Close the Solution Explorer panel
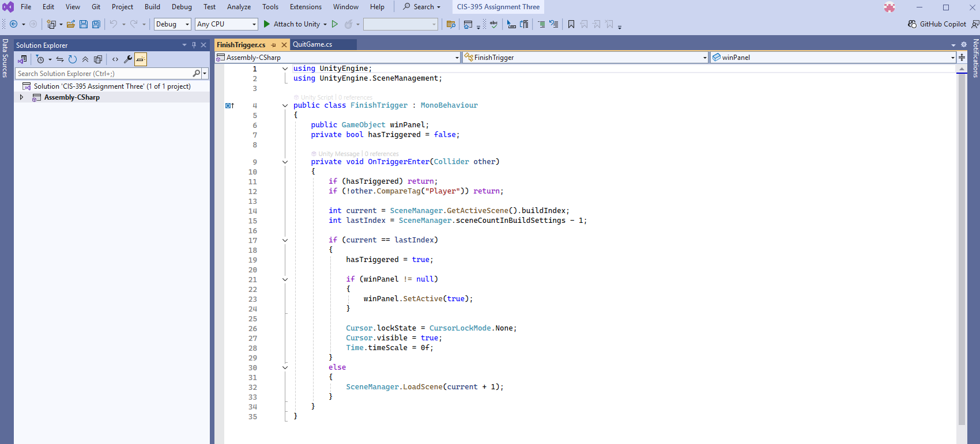Screen dimensions: 980x444 coord(203,45)
